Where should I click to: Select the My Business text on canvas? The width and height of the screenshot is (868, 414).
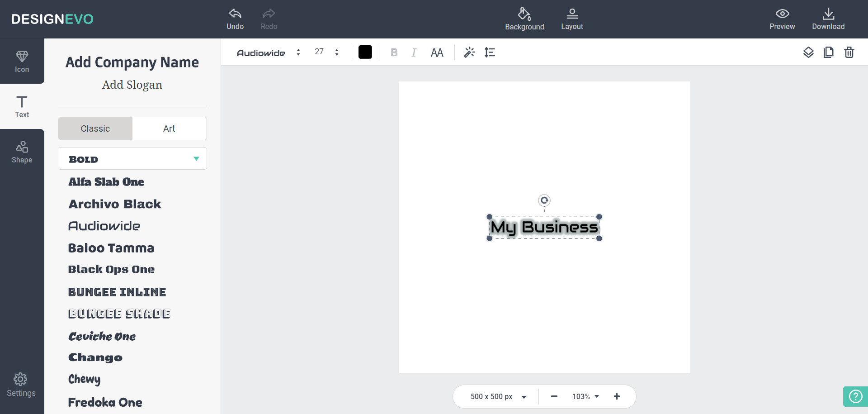tap(544, 228)
